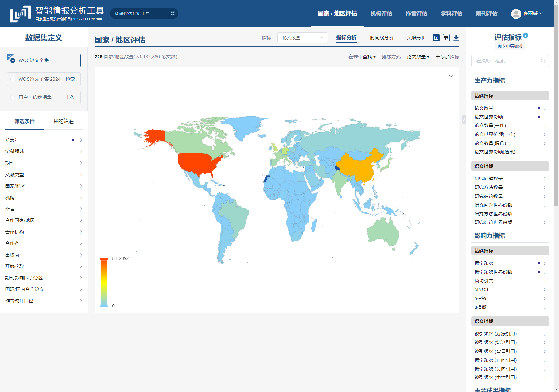559x392 pixels.
Task: Click the arrow next to 研究问题数量
Action: [545, 179]
